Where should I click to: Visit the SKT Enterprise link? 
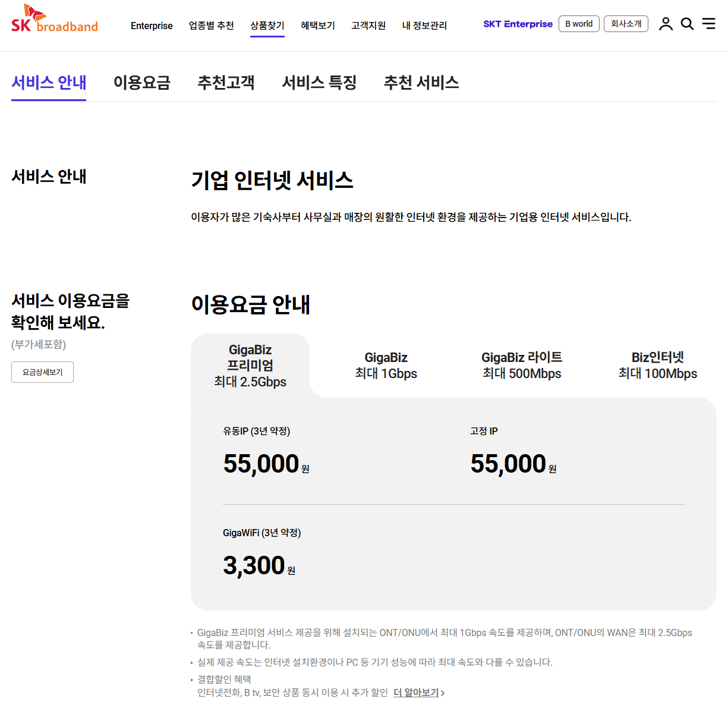(x=518, y=24)
